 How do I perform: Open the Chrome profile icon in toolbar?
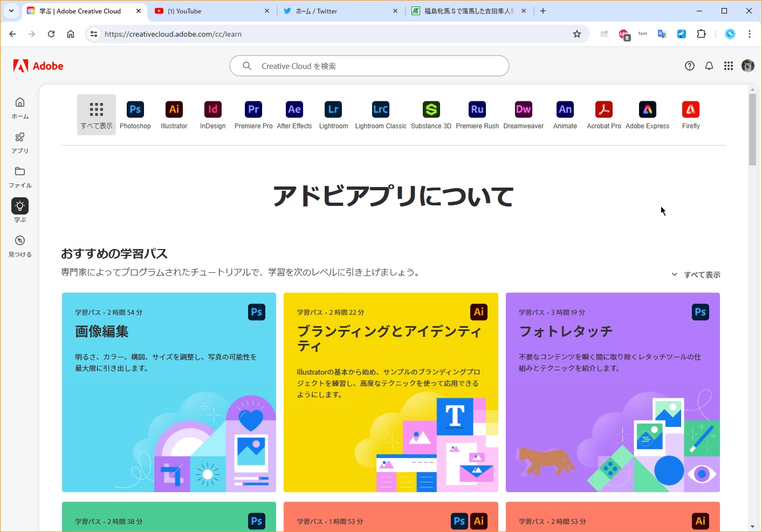click(x=730, y=34)
